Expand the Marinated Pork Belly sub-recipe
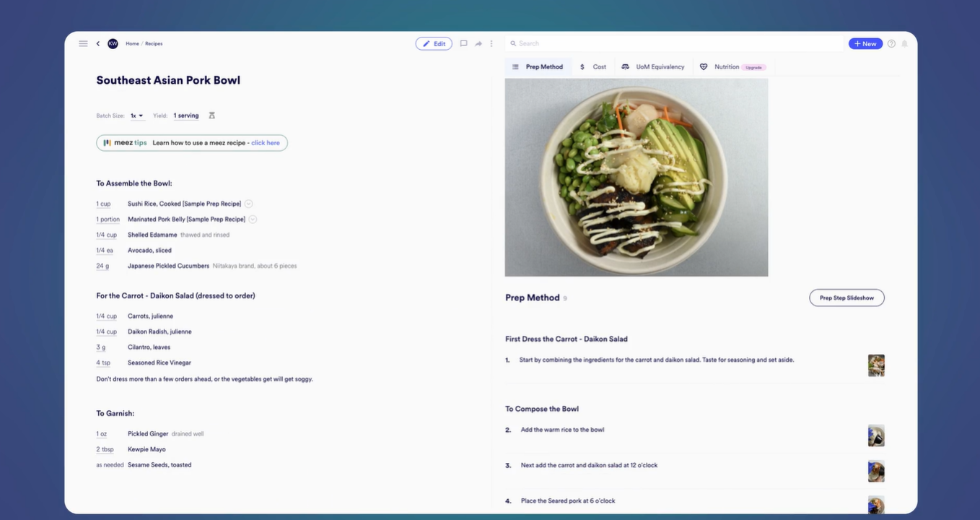This screenshot has height=520, width=980. (x=253, y=220)
